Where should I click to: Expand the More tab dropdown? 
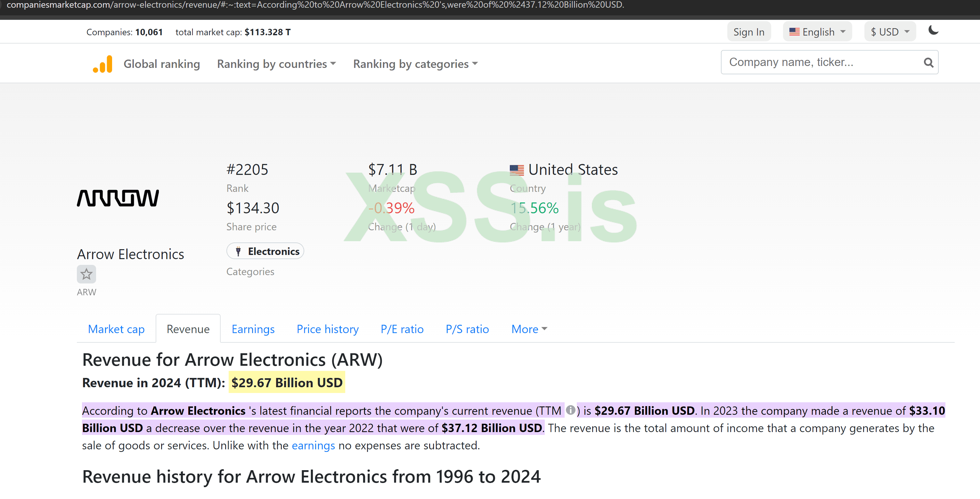click(529, 329)
